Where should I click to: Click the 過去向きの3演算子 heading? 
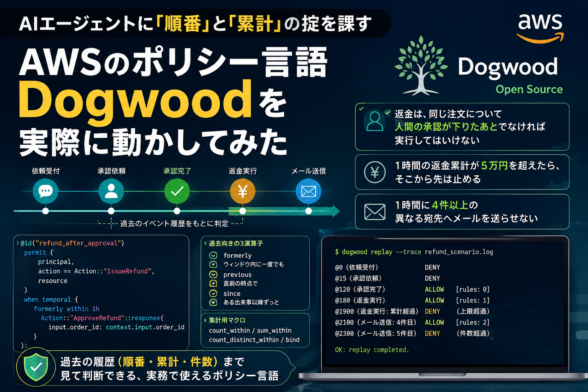[x=236, y=243]
